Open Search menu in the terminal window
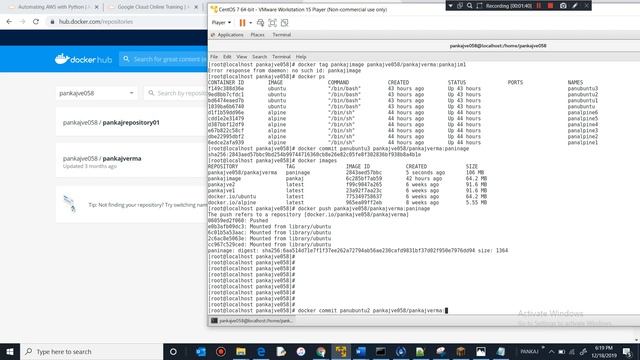Screen dimensions: 640x360 pyautogui.click(x=259, y=57)
